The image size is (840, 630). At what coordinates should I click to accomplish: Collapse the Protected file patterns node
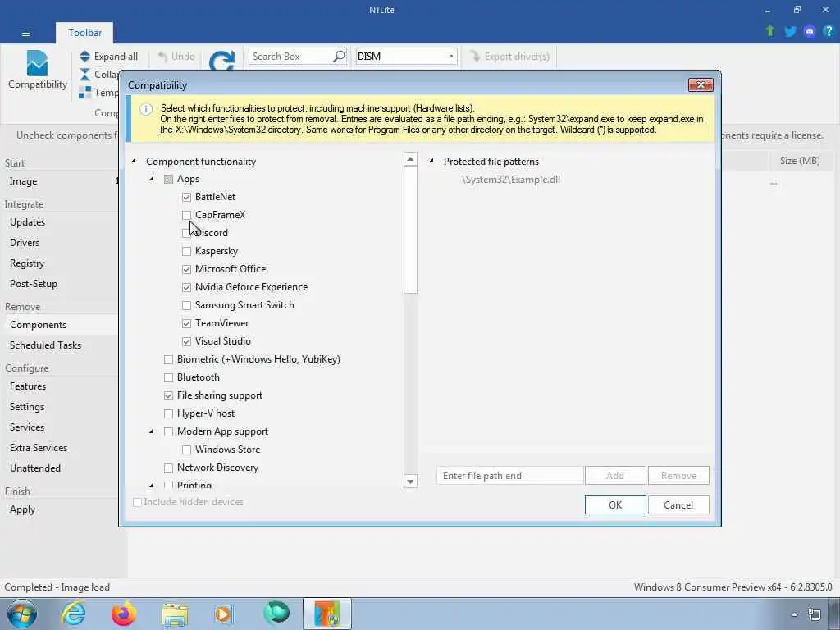[431, 162]
